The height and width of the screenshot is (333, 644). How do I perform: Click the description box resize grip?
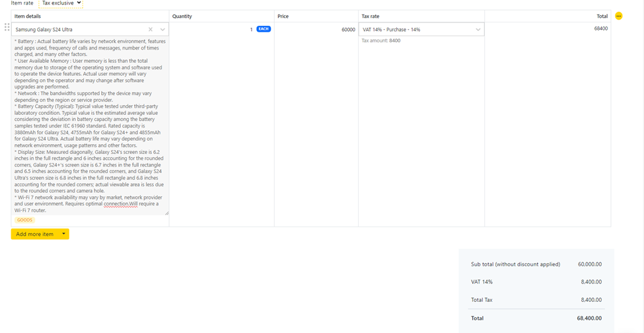click(x=166, y=213)
